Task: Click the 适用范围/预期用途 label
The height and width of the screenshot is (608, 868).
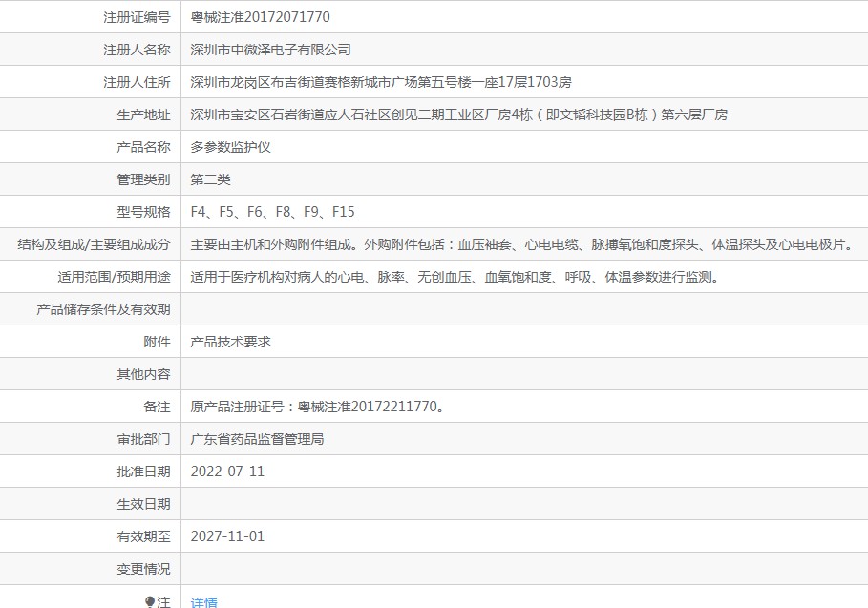Action: tap(114, 277)
